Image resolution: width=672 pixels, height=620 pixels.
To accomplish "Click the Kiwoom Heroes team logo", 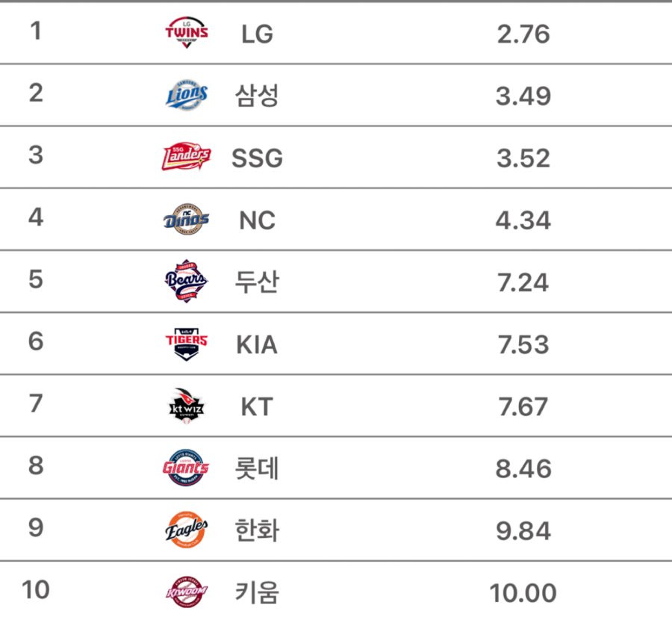I will [187, 592].
